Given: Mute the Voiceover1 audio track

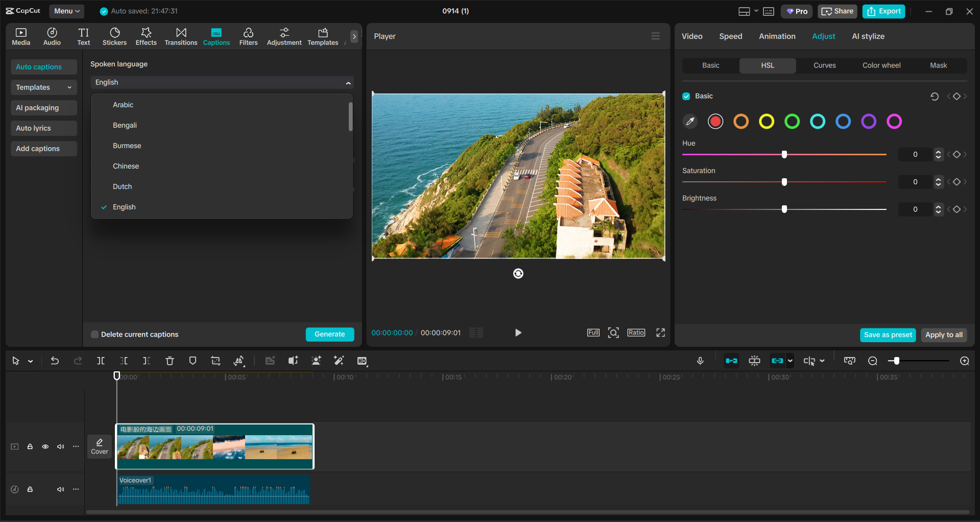Looking at the screenshot, I should point(61,489).
